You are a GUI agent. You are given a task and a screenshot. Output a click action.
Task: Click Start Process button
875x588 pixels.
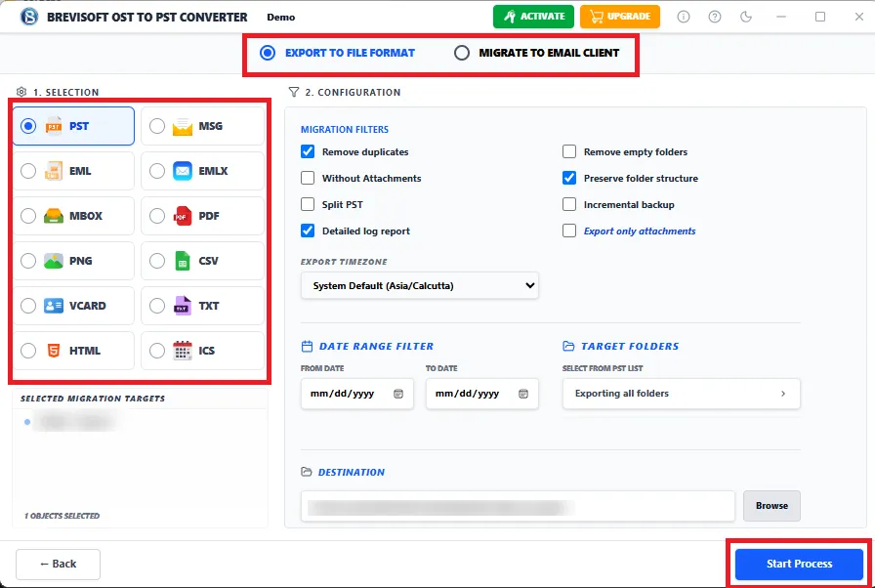point(799,564)
